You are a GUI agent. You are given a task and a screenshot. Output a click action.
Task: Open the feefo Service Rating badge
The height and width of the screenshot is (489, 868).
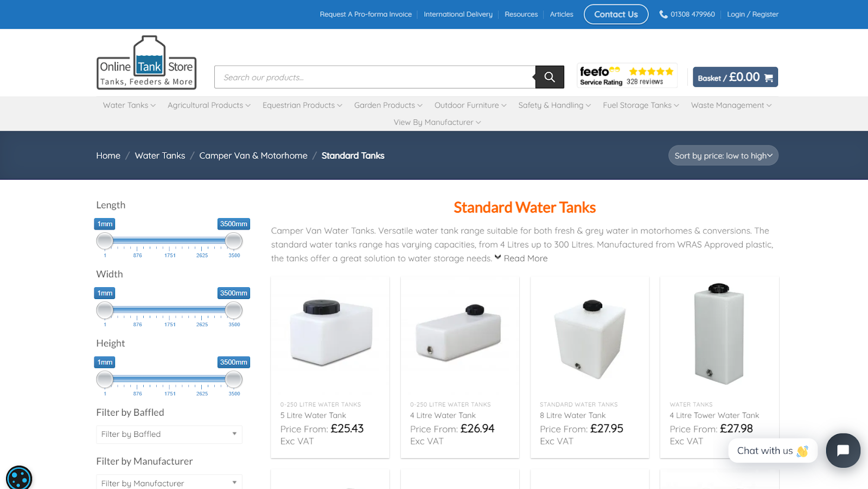click(627, 75)
